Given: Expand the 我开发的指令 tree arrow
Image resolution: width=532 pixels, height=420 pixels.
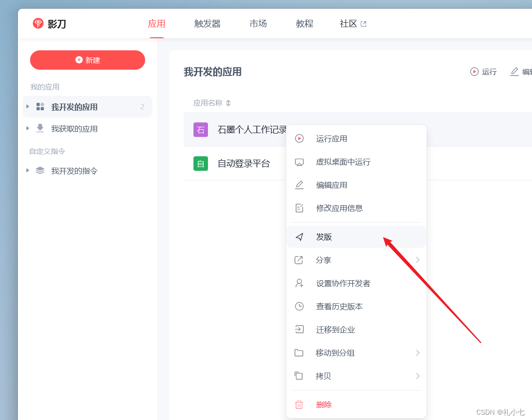Looking at the screenshot, I should coord(28,170).
